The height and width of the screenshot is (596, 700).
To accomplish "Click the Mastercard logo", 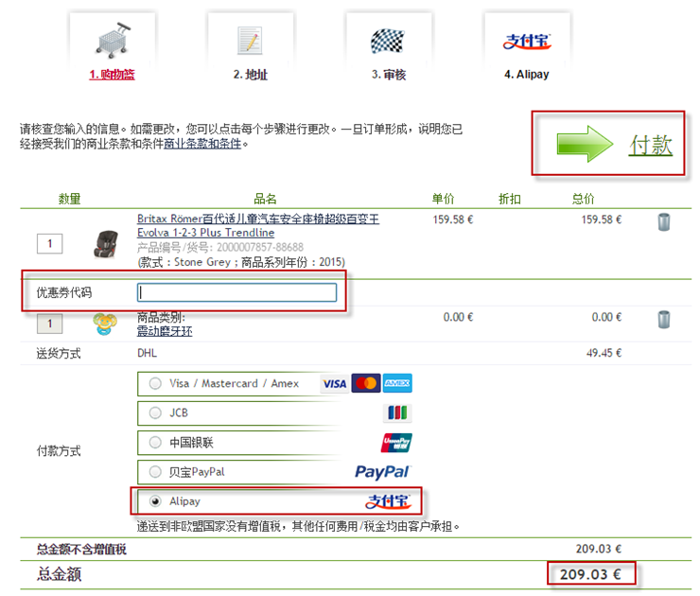I will 366,383.
